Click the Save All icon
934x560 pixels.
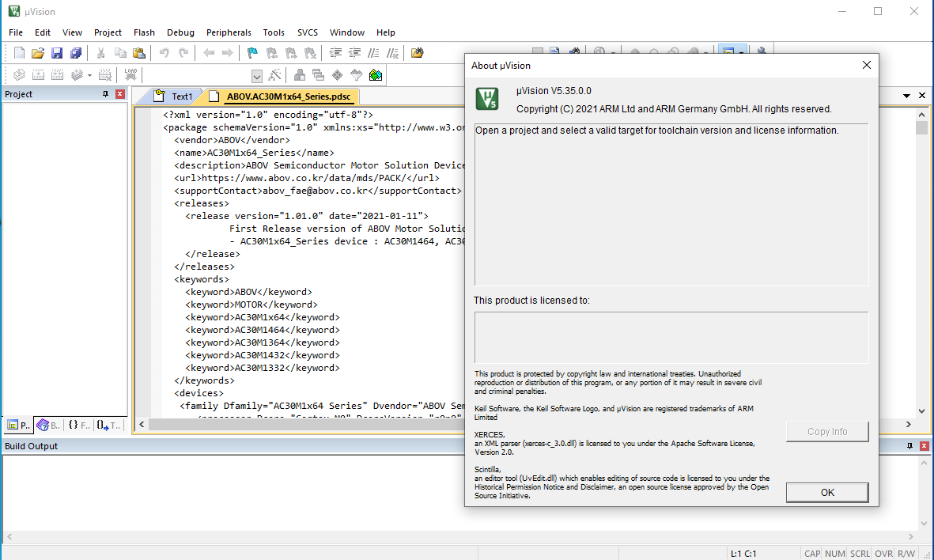coord(76,53)
